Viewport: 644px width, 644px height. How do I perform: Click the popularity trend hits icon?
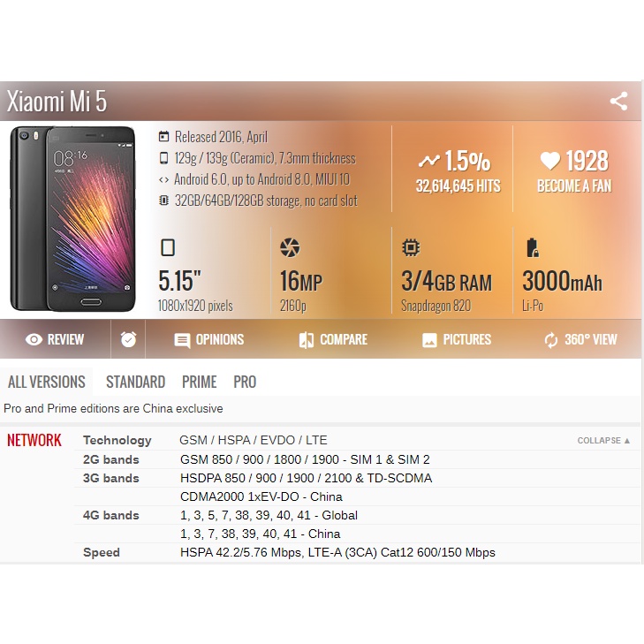(428, 161)
